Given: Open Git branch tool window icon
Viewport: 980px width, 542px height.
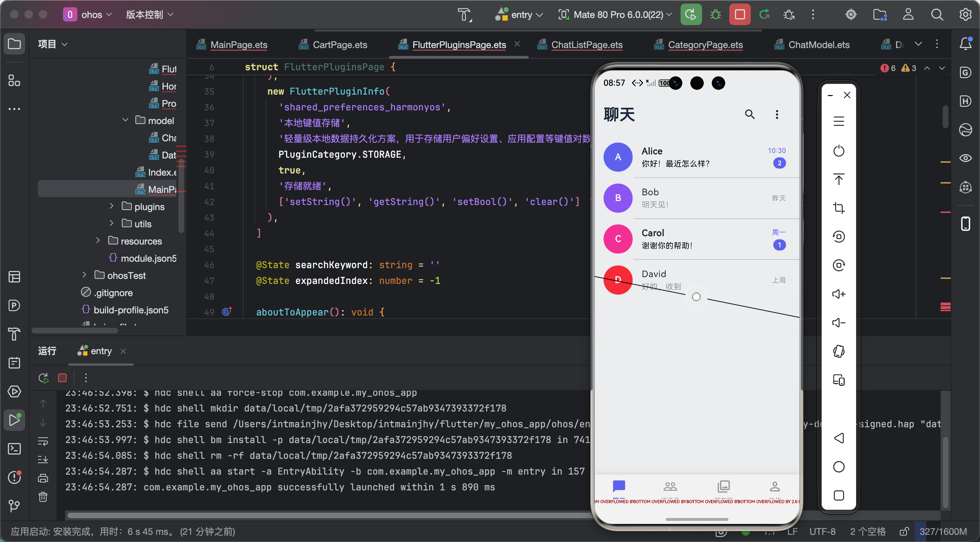Looking at the screenshot, I should pos(14,505).
